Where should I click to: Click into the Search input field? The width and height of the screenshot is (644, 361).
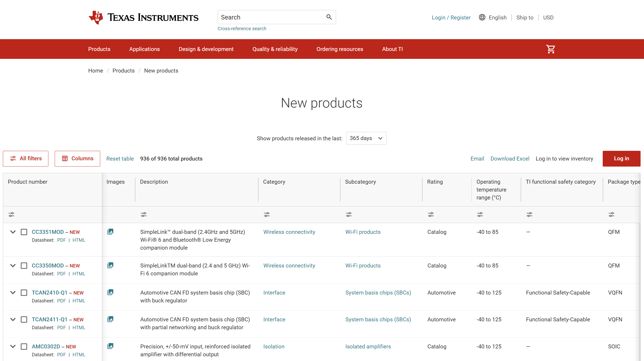tap(271, 17)
